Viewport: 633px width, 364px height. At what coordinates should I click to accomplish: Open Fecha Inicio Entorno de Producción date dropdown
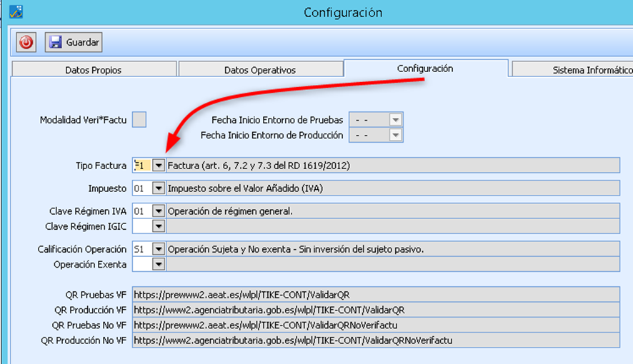[395, 135]
